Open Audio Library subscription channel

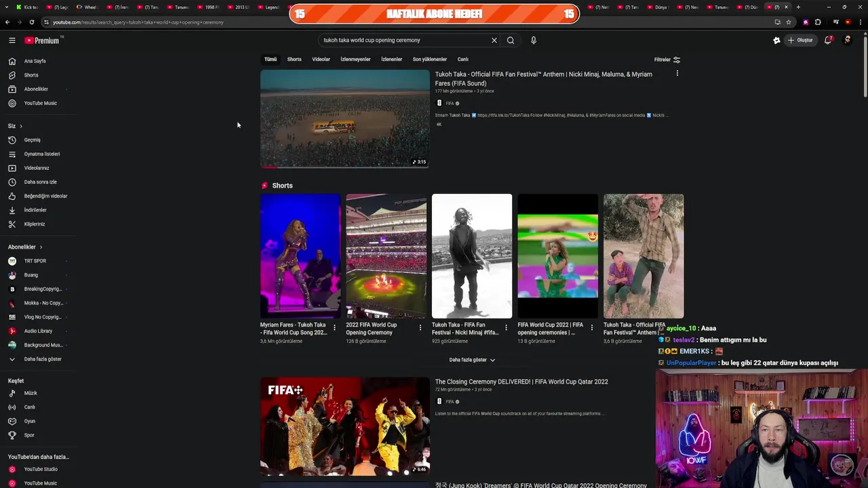coord(37,331)
